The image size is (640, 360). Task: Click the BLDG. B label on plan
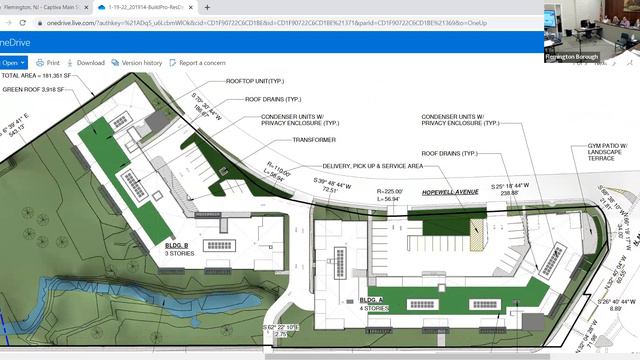(x=176, y=246)
